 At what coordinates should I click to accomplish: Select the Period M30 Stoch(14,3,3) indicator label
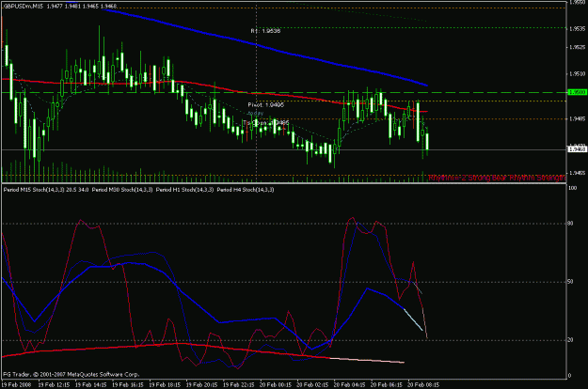coord(122,190)
